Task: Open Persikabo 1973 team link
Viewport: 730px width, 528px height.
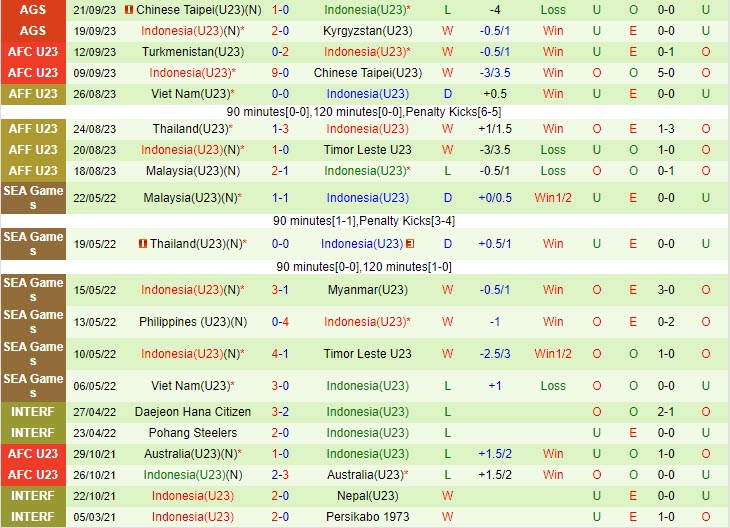Action: click(368, 516)
